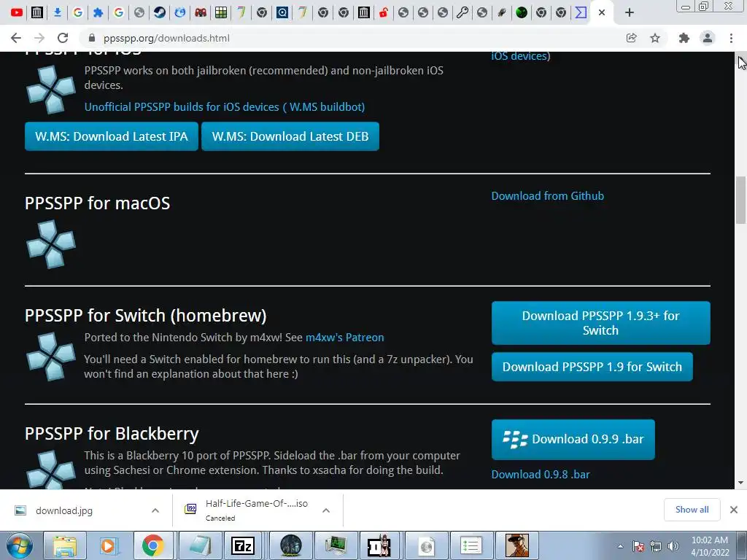Click Download PPSSPP 1.9 for Switch

point(592,367)
